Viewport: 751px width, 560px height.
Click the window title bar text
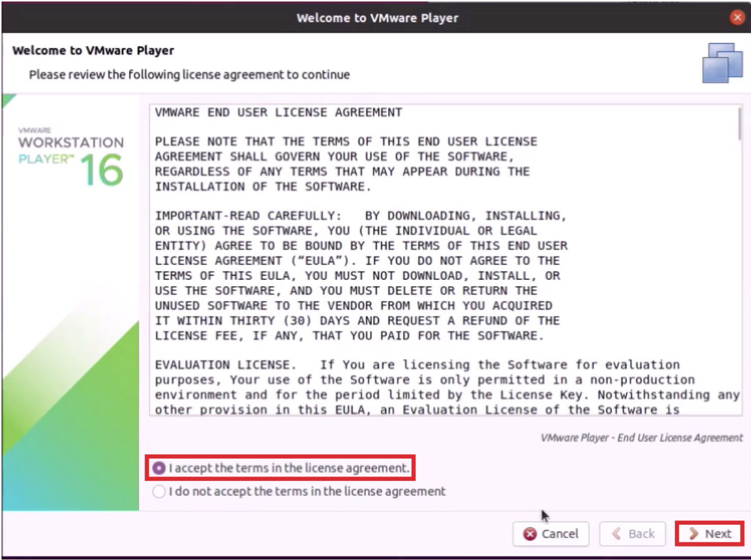[x=377, y=18]
